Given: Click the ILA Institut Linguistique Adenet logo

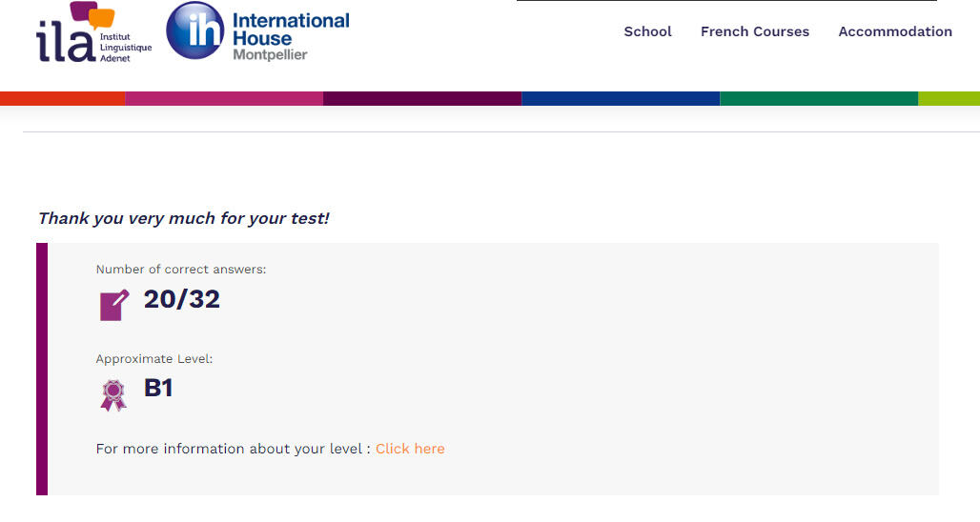Looking at the screenshot, I should point(93,32).
